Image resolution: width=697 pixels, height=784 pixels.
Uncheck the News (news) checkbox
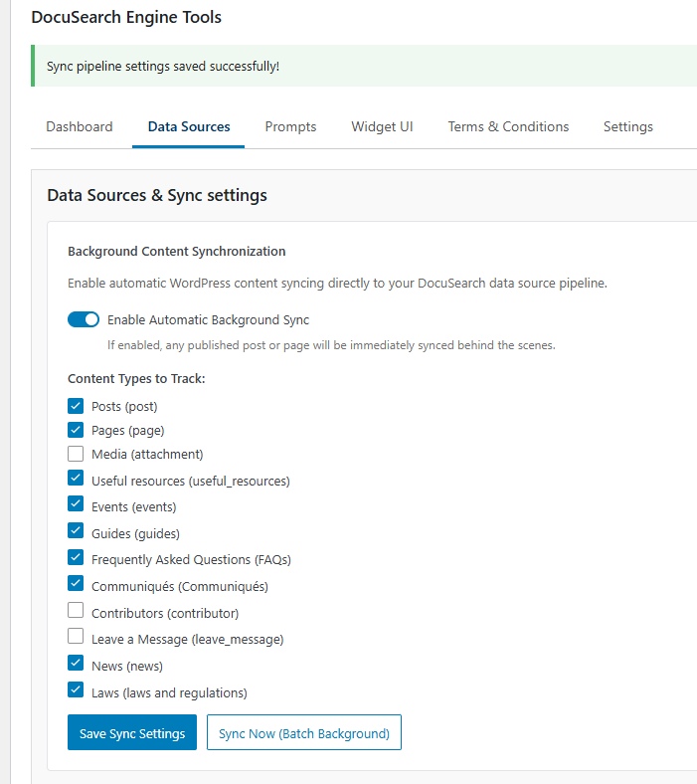pos(76,663)
